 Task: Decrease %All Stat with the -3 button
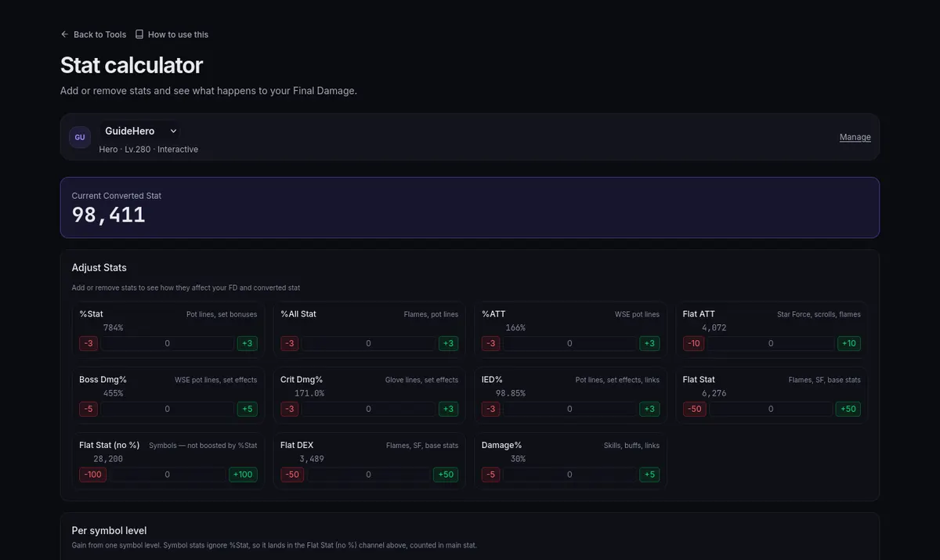point(291,343)
